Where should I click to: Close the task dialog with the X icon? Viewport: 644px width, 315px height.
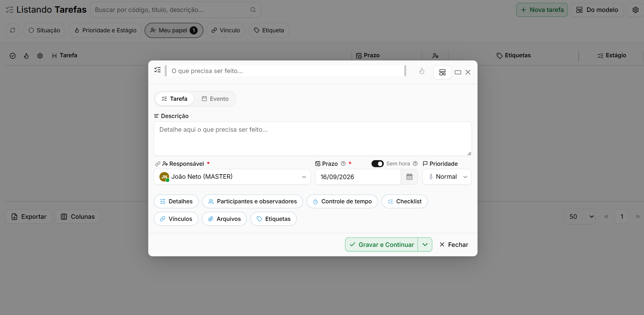tap(468, 72)
